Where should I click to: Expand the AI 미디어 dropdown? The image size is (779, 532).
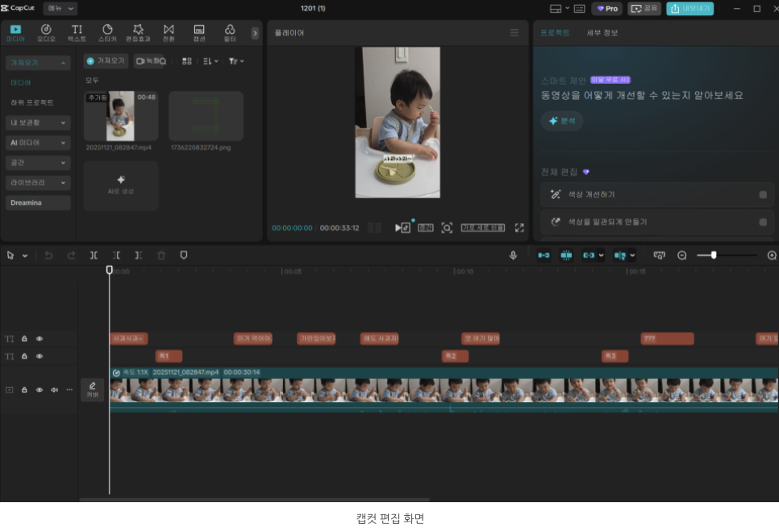click(x=38, y=143)
